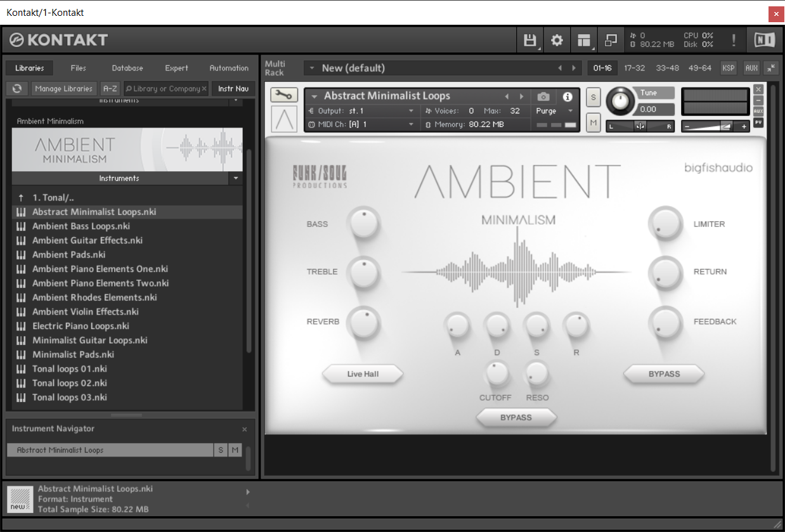Viewport: 785px width, 532px height.
Task: Open options via the gear icon
Action: click(557, 41)
